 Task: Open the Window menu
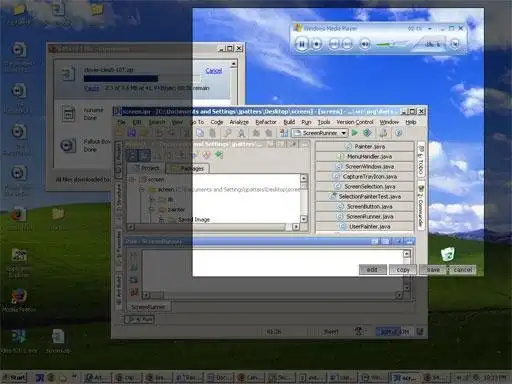[x=389, y=122]
